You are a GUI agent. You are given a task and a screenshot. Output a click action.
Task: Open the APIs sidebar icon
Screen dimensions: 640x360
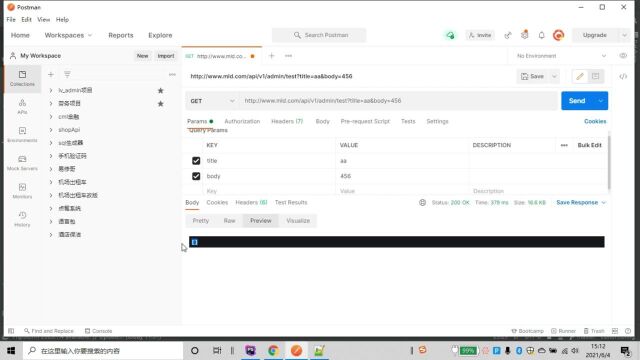tap(22, 106)
